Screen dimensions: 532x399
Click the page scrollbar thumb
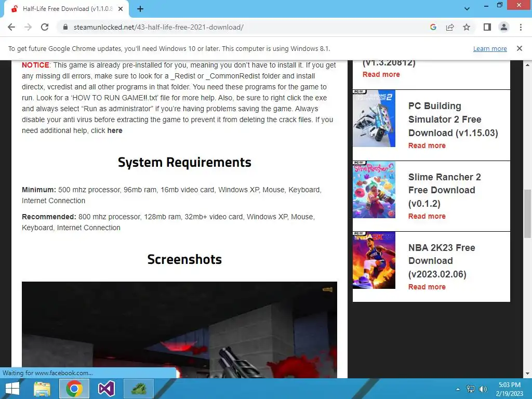pyautogui.click(x=527, y=214)
